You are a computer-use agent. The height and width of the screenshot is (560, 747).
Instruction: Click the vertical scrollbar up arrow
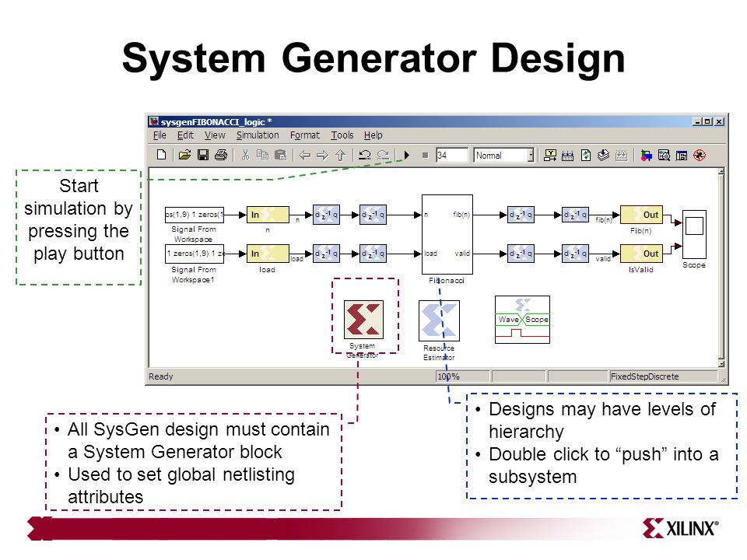pos(721,171)
